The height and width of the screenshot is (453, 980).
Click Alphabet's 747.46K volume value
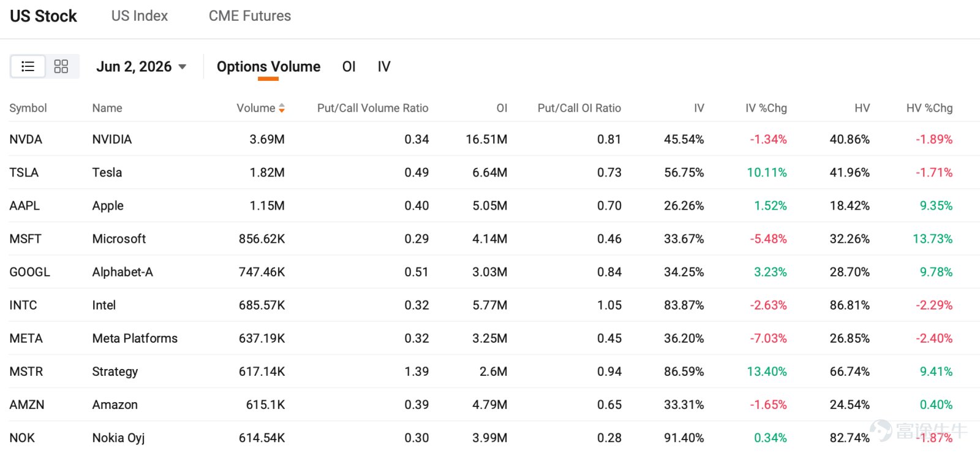(262, 272)
